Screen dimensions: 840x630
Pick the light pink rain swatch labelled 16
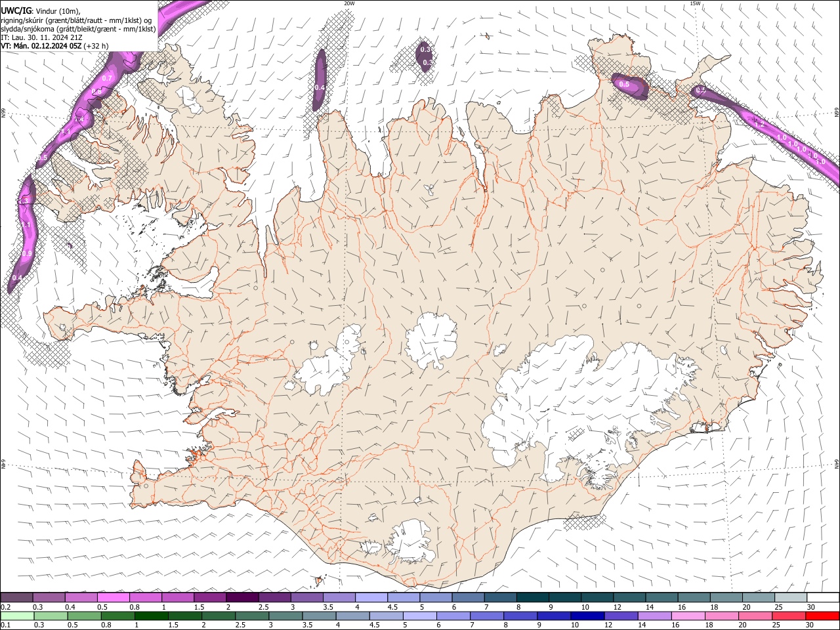click(689, 616)
